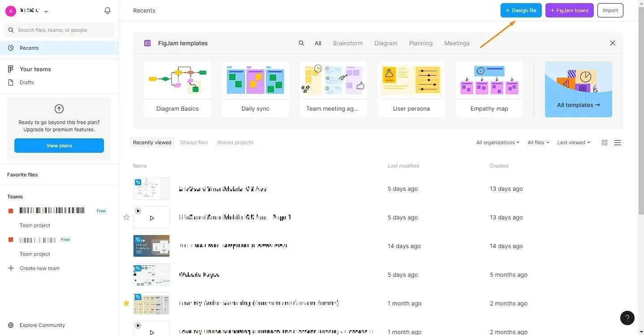This screenshot has height=335, width=644.
Task: Click the Import button
Action: tap(610, 10)
